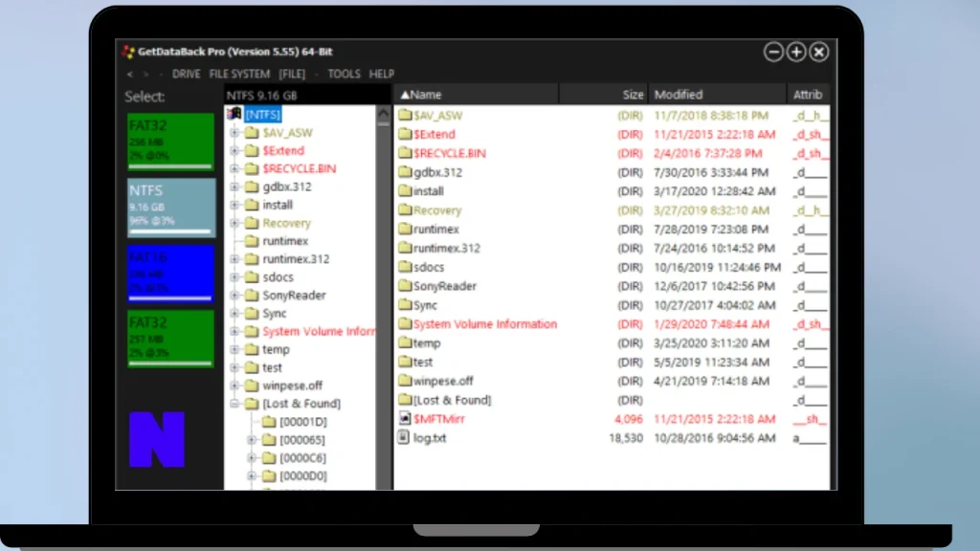Viewport: 980px width, 551px height.
Task: Expand install tree node
Action: (x=234, y=205)
